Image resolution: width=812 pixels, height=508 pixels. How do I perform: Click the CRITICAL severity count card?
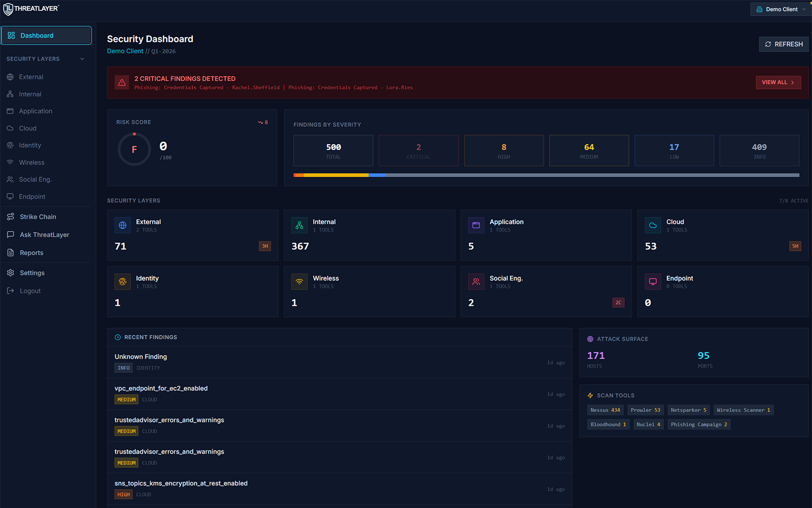(418, 150)
